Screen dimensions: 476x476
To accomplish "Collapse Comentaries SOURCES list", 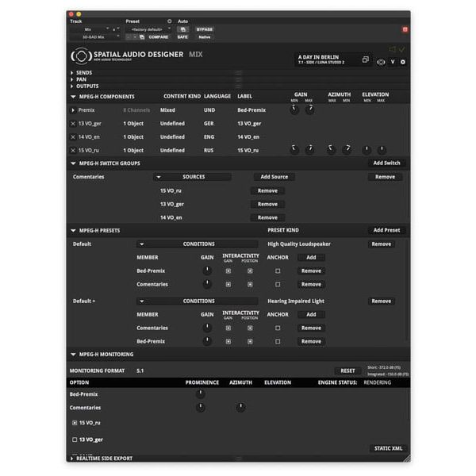I will pyautogui.click(x=159, y=177).
